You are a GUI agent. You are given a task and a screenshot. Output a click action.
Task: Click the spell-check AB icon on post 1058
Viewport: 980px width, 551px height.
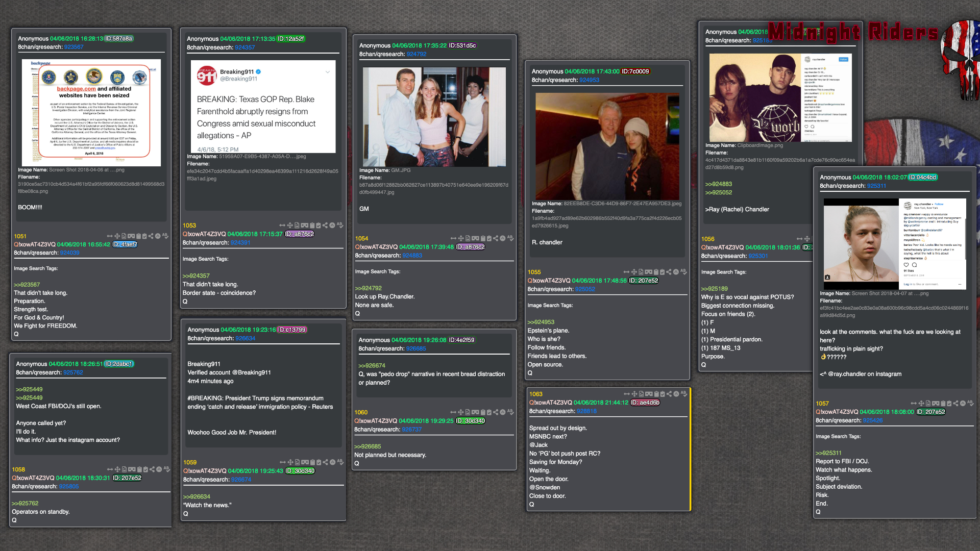pyautogui.click(x=166, y=469)
